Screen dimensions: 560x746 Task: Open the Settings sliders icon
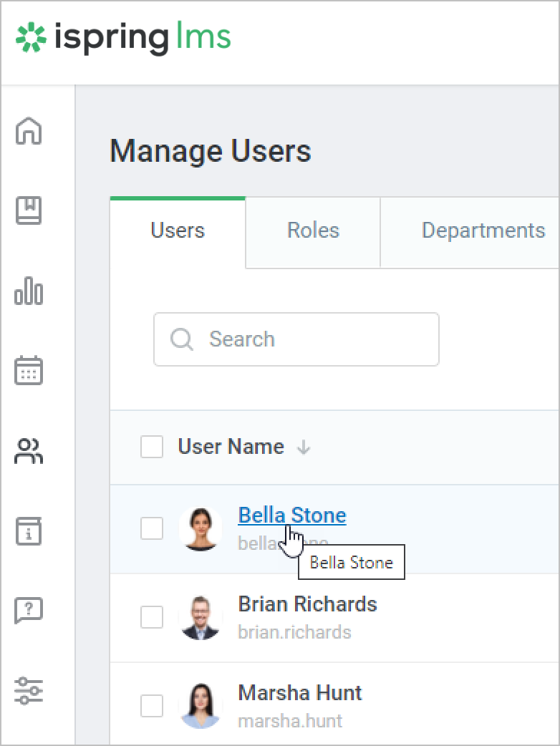click(29, 691)
